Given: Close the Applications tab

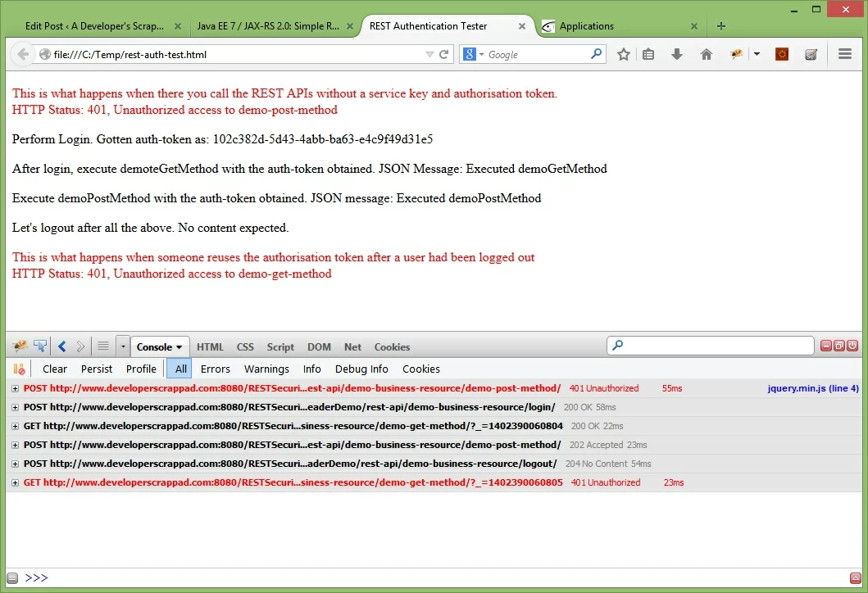Looking at the screenshot, I should pos(694,26).
